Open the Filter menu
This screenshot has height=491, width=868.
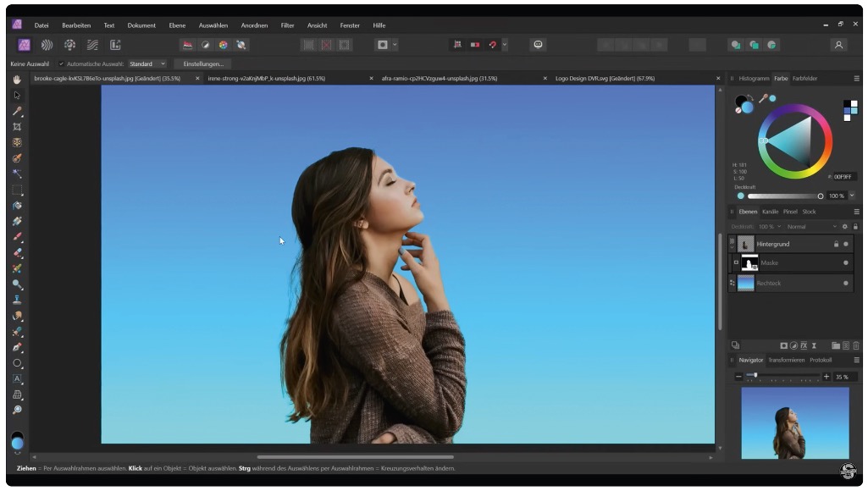click(x=287, y=25)
